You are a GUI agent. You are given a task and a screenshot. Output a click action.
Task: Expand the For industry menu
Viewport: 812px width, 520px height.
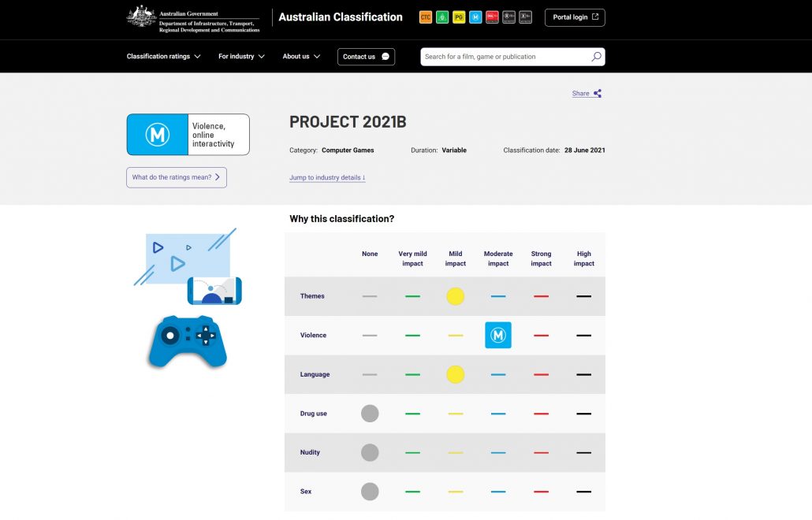click(241, 57)
